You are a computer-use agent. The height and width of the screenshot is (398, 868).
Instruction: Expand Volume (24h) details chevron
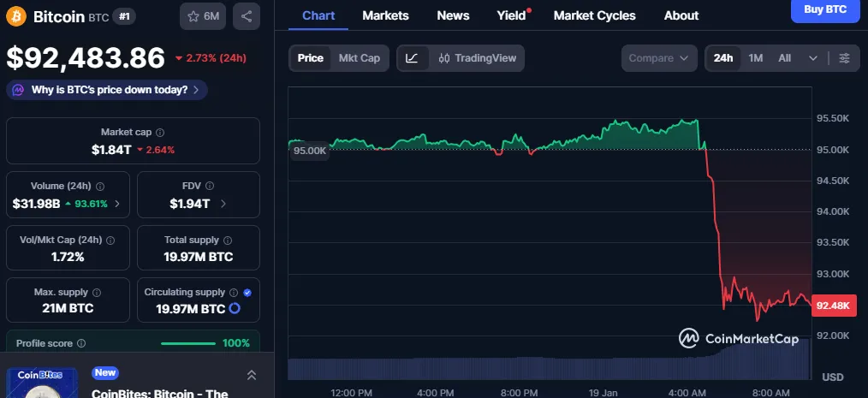click(x=116, y=204)
